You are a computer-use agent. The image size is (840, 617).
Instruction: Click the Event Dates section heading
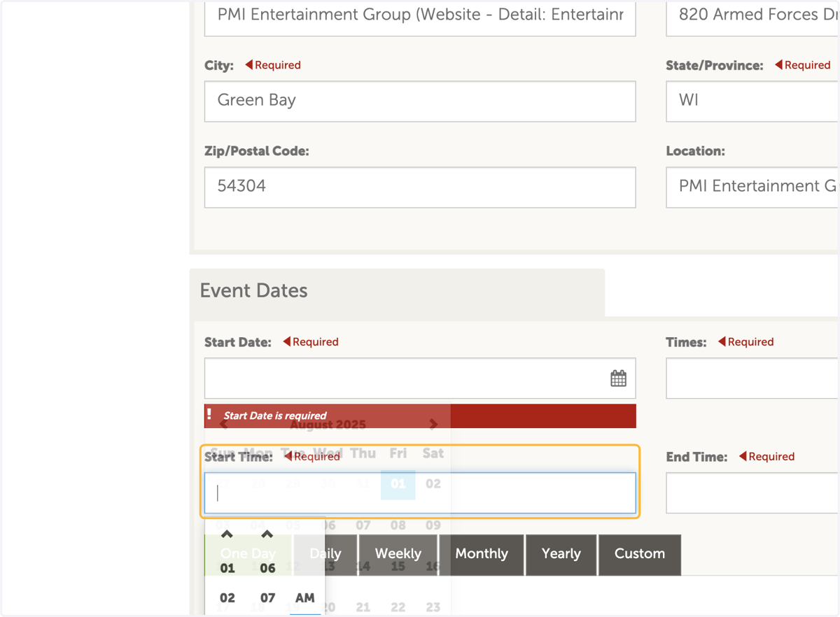point(253,290)
